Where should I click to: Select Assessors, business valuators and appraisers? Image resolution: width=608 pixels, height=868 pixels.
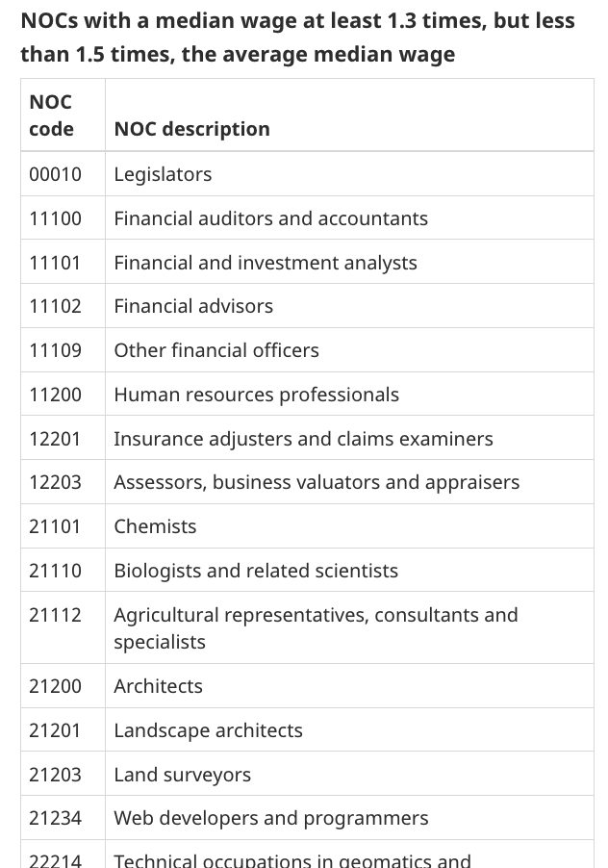(317, 482)
